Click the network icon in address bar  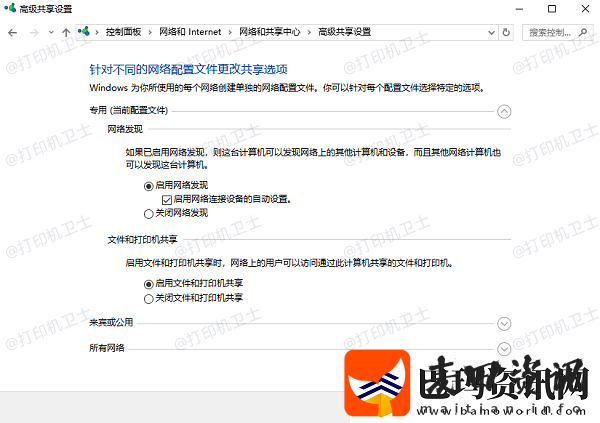(84, 31)
